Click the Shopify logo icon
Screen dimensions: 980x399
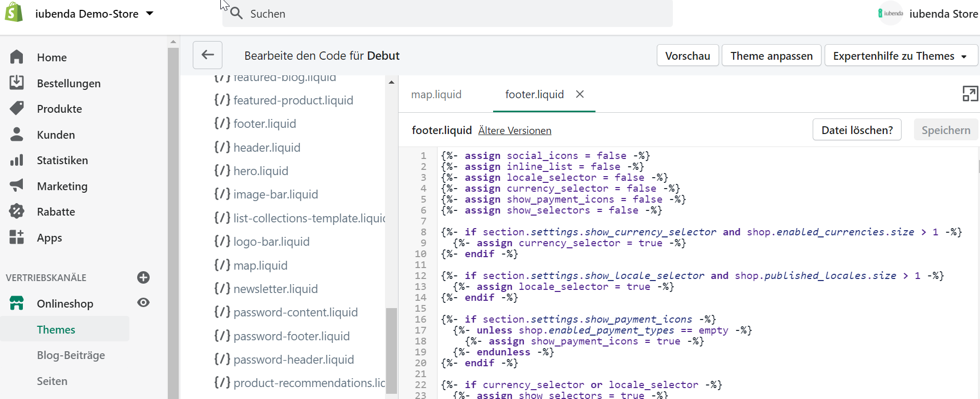coord(14,12)
